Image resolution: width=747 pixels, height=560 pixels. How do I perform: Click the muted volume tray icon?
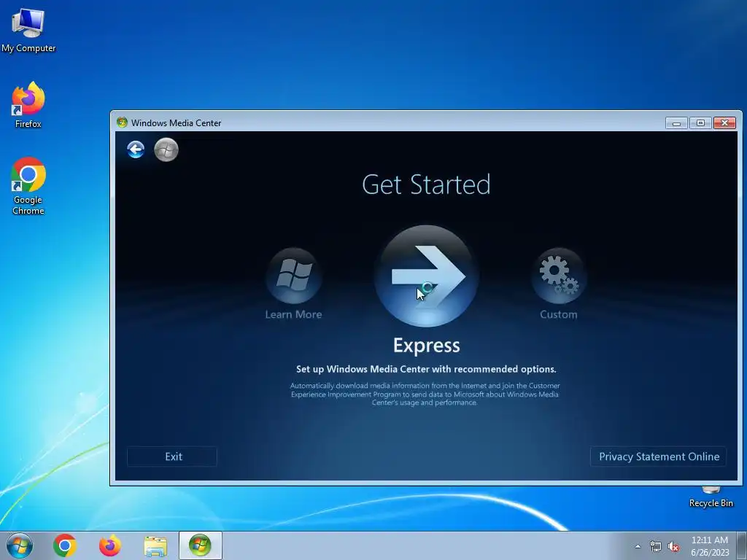point(673,547)
